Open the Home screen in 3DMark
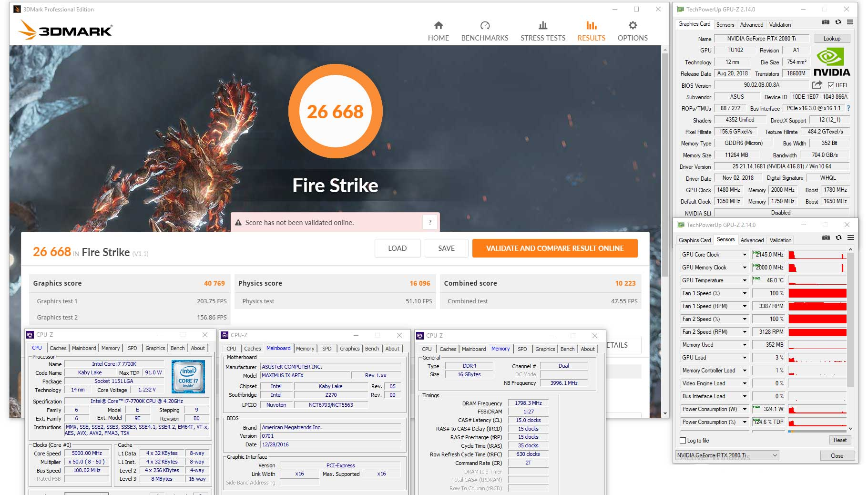868x495 pixels. [438, 30]
